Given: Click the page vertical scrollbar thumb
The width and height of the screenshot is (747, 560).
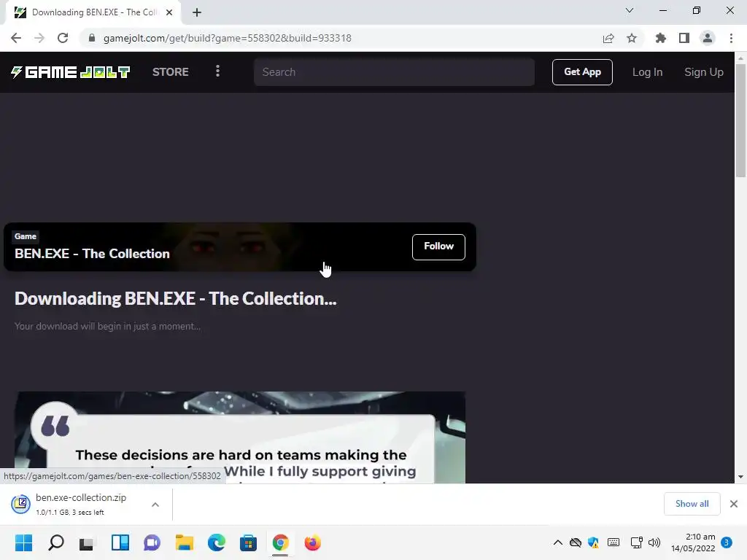Looking at the screenshot, I should pos(740,121).
